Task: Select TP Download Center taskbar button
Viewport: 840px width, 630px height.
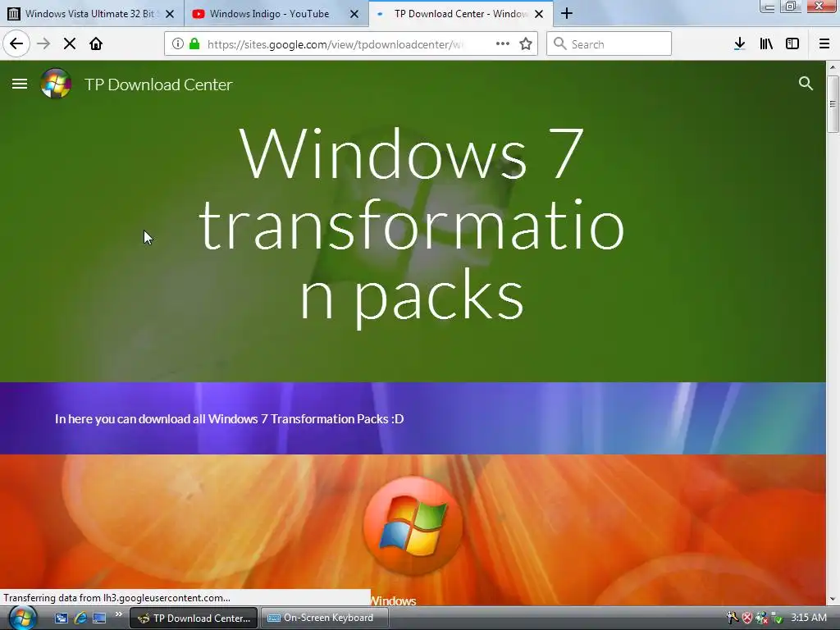Action: click(194, 619)
